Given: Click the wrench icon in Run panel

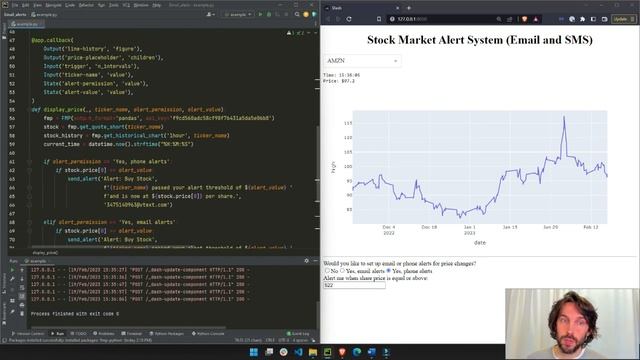Looking at the screenshot, I should coord(12,279).
